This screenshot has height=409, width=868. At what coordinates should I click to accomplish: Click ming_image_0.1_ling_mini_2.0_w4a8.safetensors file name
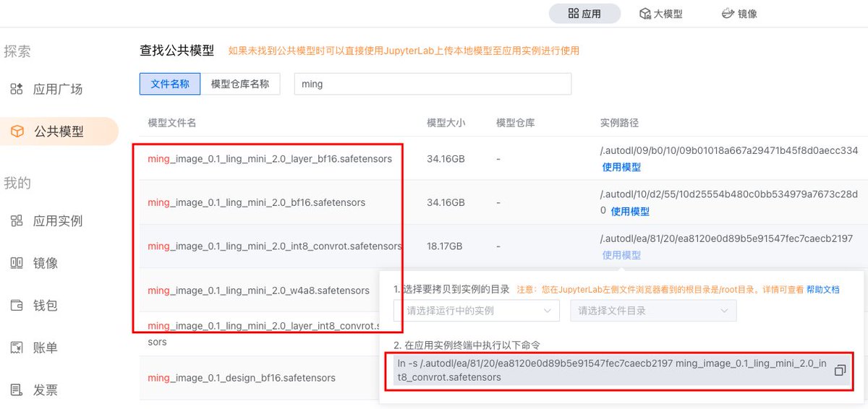tap(258, 290)
